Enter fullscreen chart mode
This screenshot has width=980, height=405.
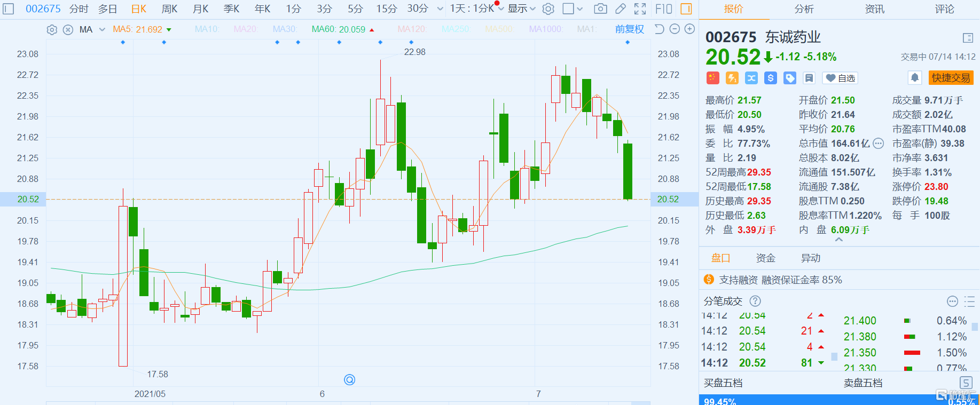pos(640,9)
